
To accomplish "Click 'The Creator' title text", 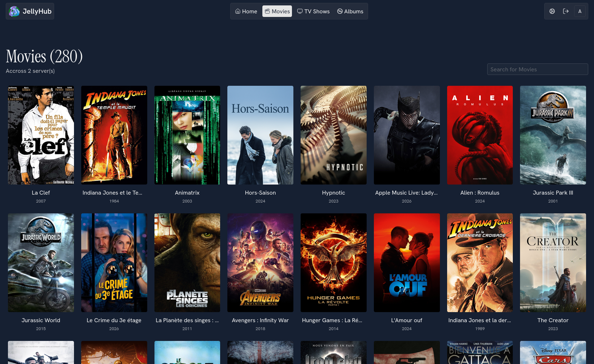I will click(553, 320).
